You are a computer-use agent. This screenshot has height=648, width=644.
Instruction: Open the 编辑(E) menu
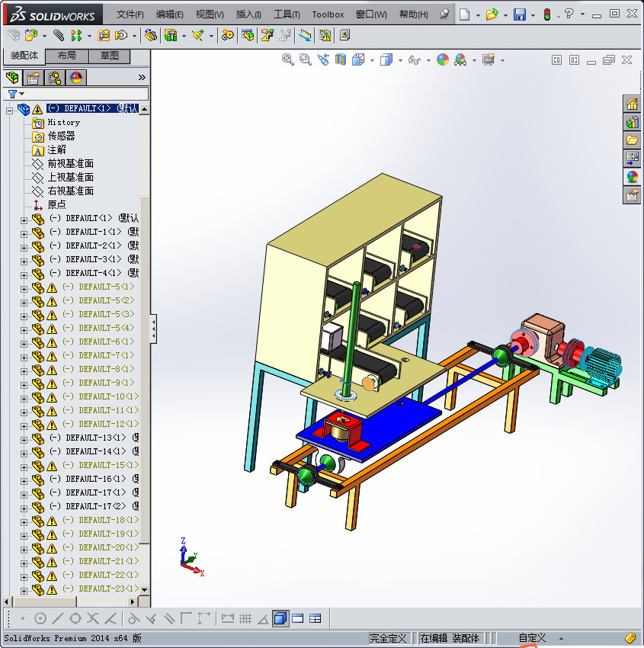tap(169, 15)
